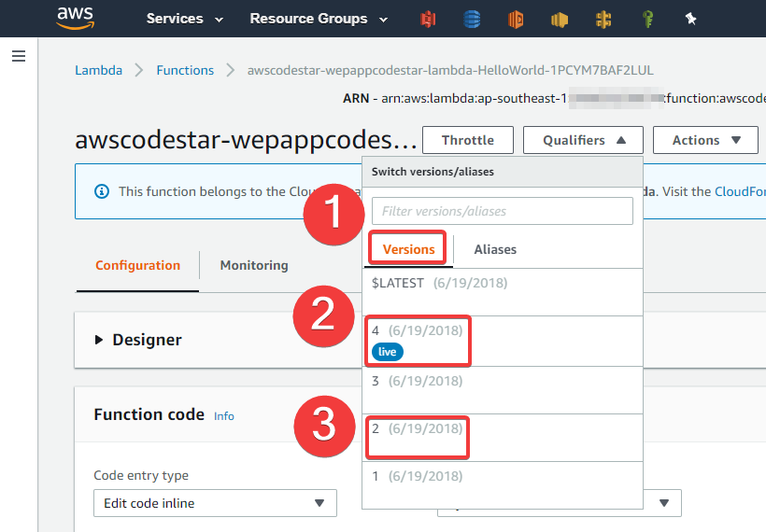The width and height of the screenshot is (766, 532).
Task: Go to Lambda breadcrumb link
Action: 99,70
